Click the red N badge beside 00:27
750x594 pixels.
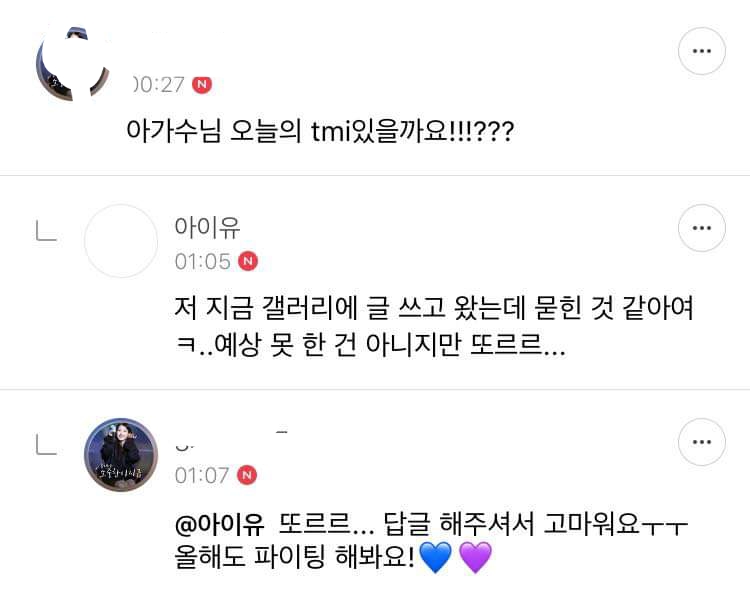[203, 85]
